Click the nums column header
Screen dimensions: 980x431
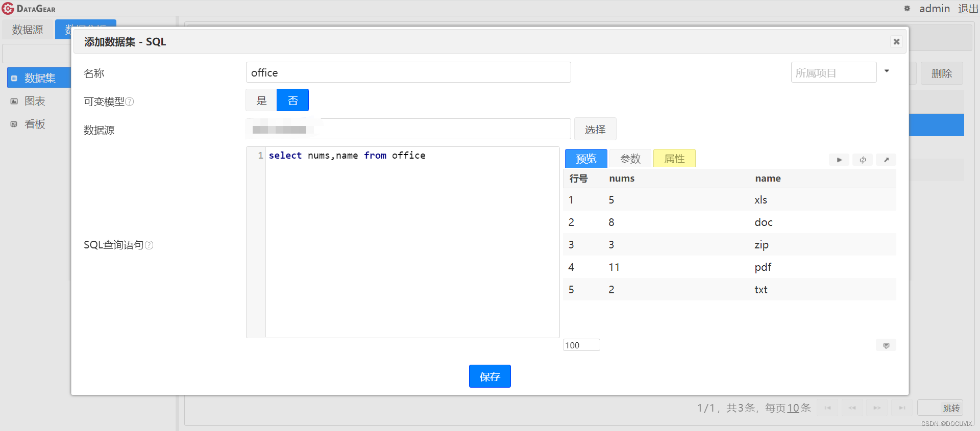coord(622,179)
